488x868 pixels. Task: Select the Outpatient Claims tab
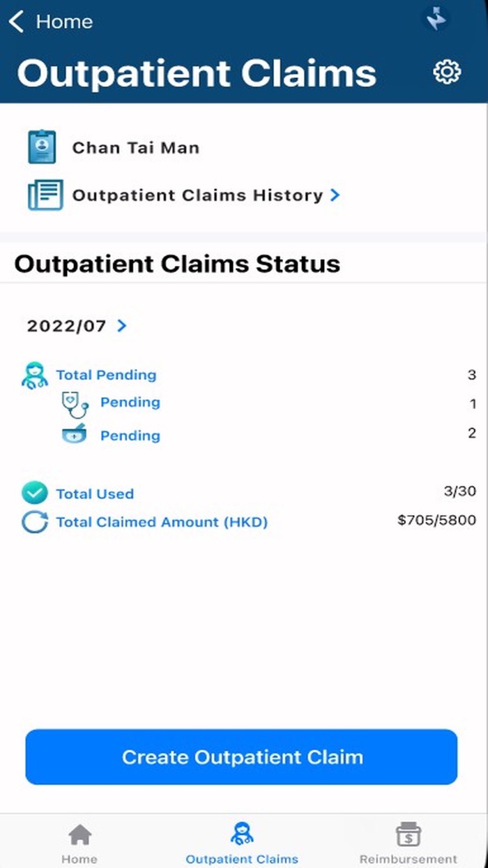tap(242, 843)
